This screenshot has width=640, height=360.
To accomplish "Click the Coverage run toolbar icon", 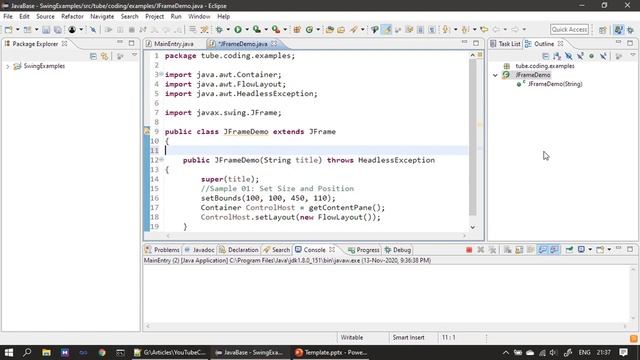I will [257, 29].
